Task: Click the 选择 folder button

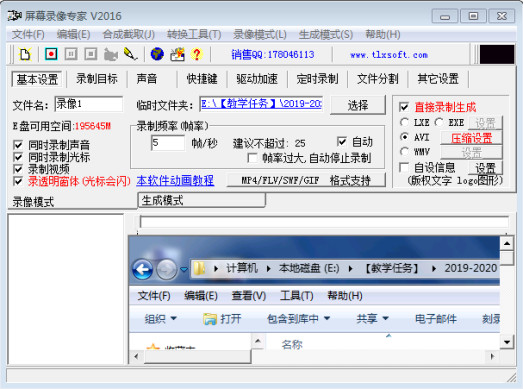Action: click(358, 105)
